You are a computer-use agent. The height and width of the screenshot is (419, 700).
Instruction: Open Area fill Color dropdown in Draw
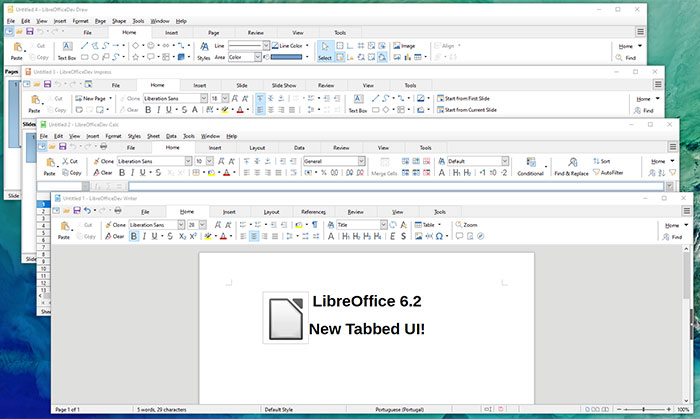pos(258,57)
